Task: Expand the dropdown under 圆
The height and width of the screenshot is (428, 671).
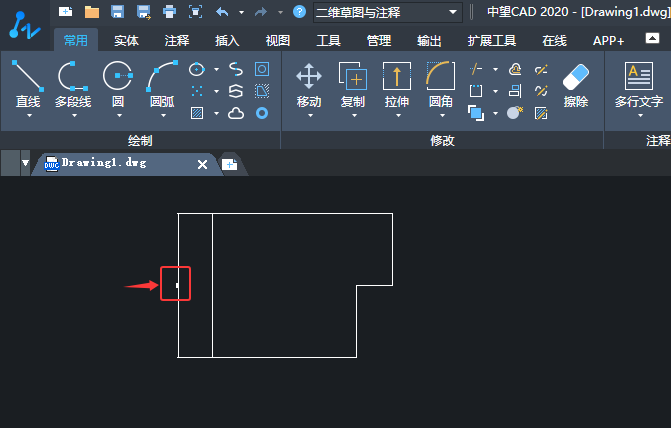Action: 119,116
